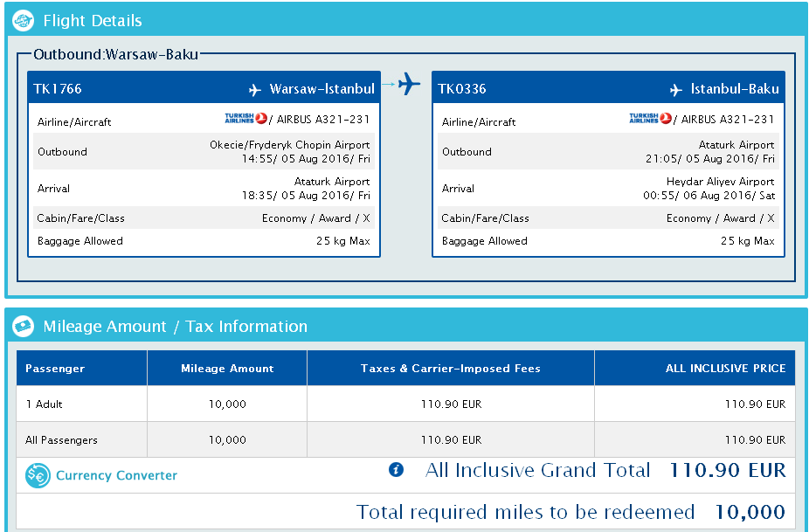Click the All Passengers row label
Screen dimensions: 809x532
[61, 440]
